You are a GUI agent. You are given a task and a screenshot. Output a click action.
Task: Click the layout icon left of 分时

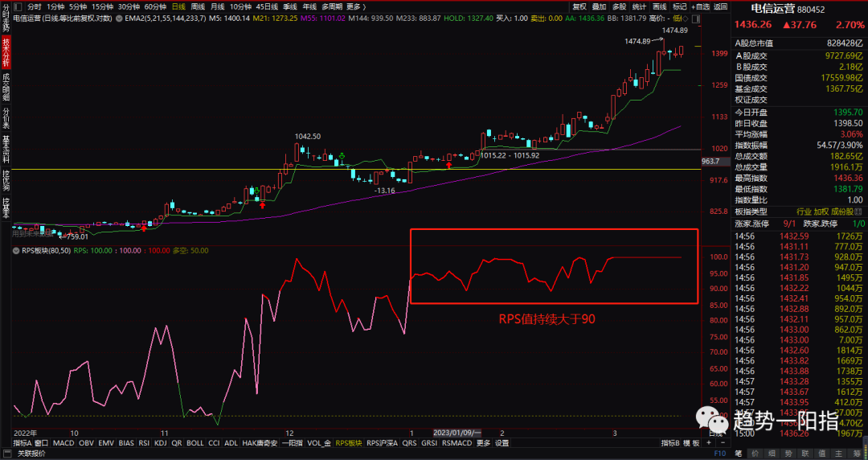pyautogui.click(x=17, y=6)
